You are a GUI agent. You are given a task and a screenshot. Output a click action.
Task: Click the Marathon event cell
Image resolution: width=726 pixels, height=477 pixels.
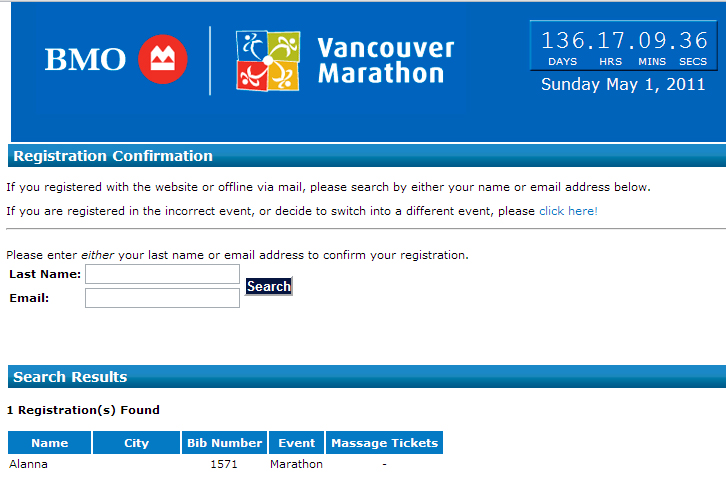[x=296, y=464]
